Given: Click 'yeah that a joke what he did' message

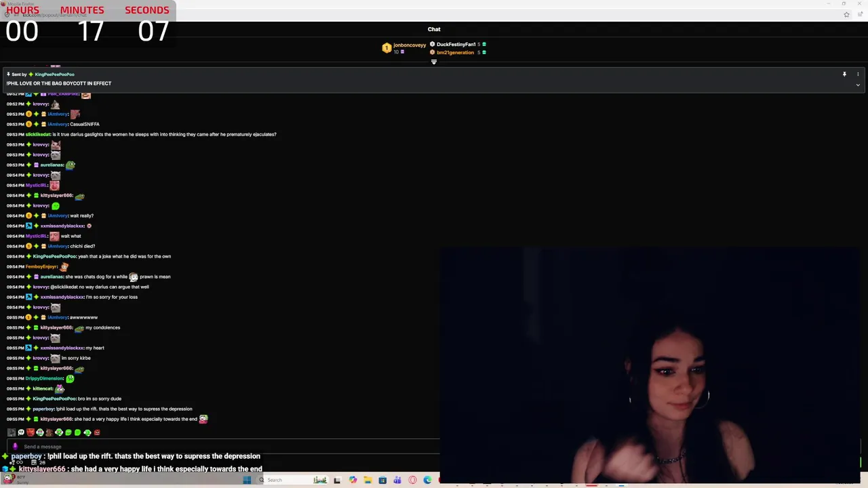Looking at the screenshot, I should 124,256.
